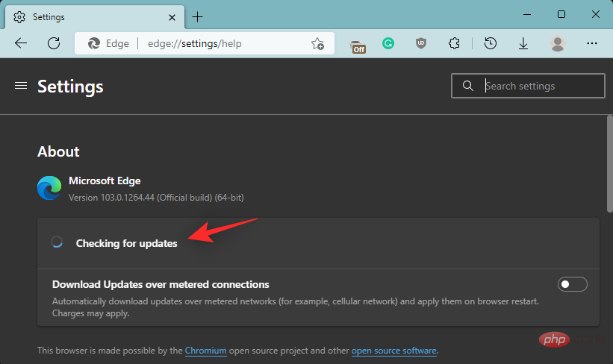
Task: Focus the Search settings field
Action: point(528,86)
